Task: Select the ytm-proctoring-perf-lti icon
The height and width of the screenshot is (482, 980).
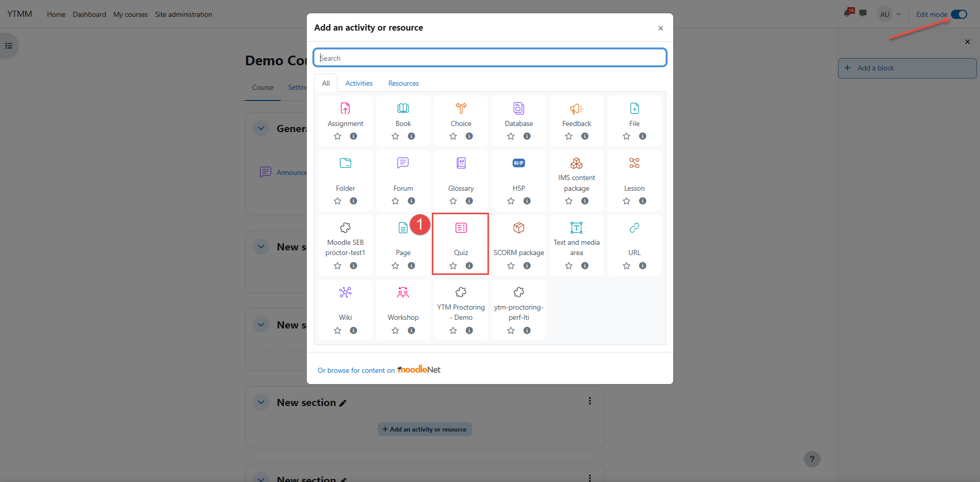Action: coord(519,292)
